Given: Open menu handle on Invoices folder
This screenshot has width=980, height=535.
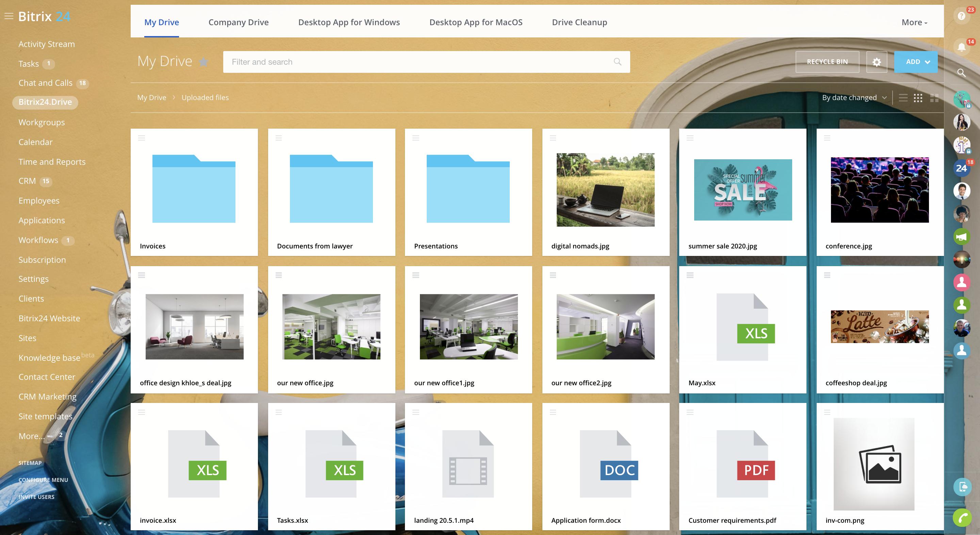Looking at the screenshot, I should point(142,138).
